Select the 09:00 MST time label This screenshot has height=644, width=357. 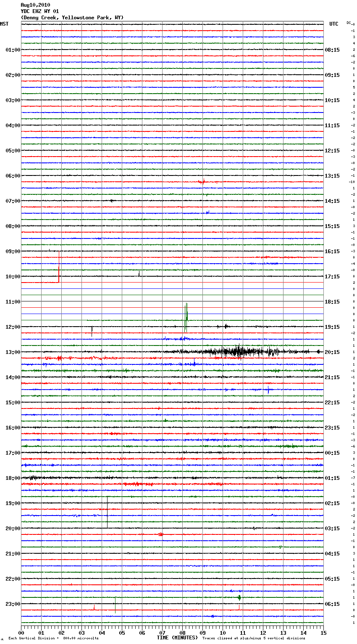(x=13, y=251)
